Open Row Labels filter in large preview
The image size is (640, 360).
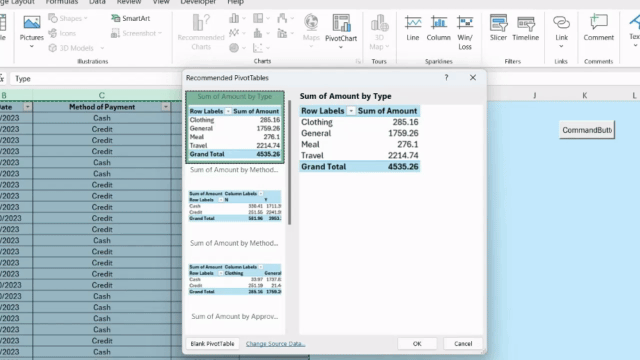click(x=351, y=111)
